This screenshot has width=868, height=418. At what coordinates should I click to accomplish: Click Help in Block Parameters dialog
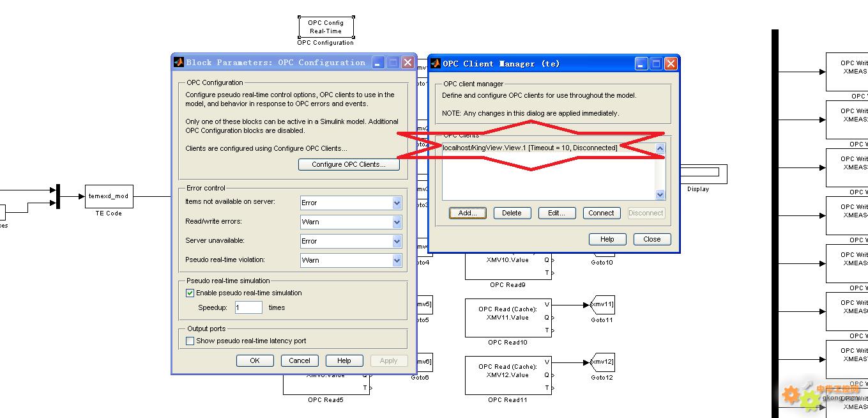(x=344, y=360)
